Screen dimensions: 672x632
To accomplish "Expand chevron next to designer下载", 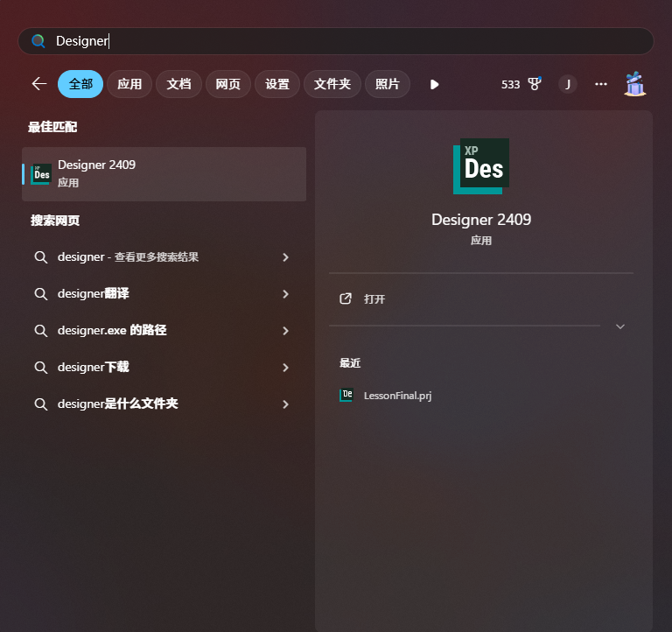I will coord(286,368).
